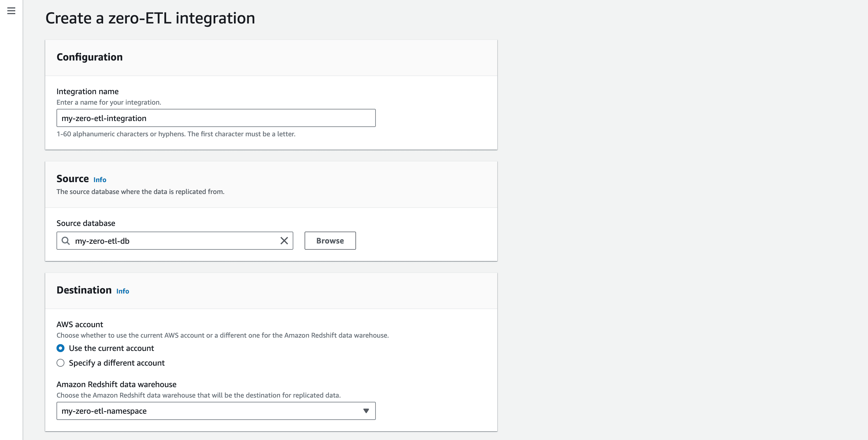Select Use the current account radio
This screenshot has height=440, width=868.
point(61,348)
